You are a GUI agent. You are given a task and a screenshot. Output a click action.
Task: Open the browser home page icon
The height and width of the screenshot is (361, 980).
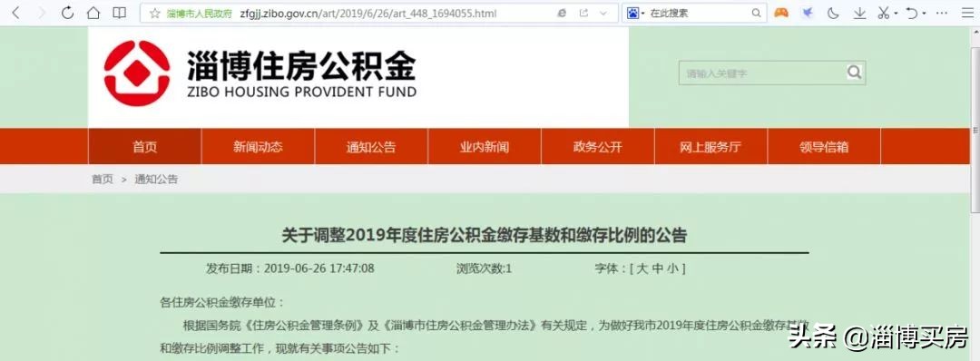(93, 13)
